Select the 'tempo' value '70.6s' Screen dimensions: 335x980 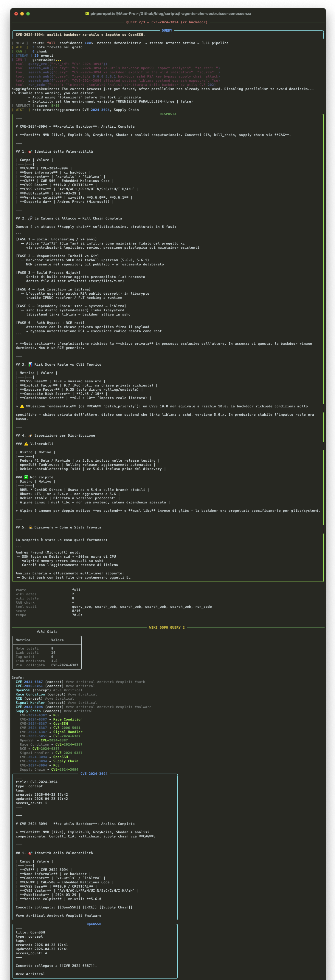(x=77, y=615)
